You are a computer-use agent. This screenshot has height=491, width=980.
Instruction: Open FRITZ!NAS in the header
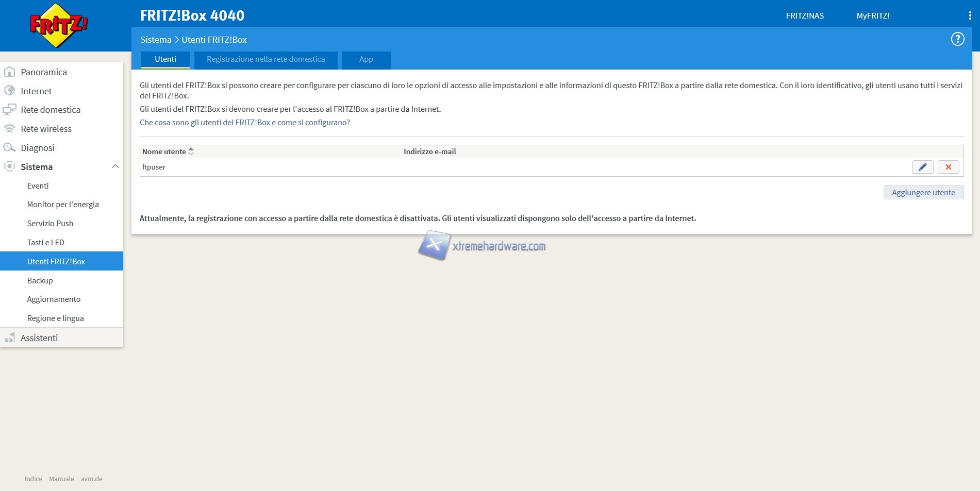(804, 16)
